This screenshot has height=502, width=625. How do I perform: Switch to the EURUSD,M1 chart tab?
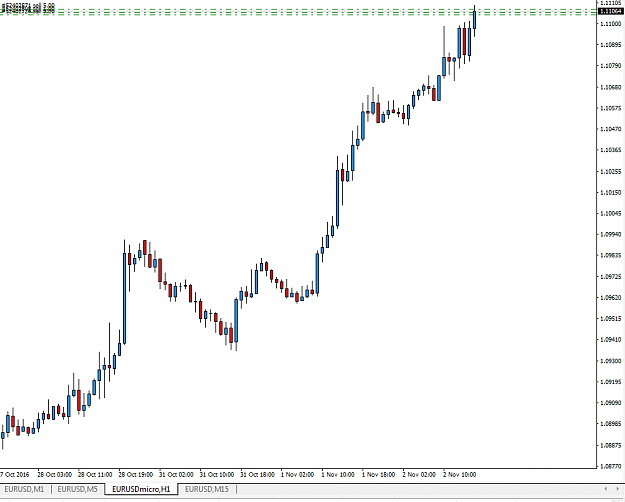(24, 489)
